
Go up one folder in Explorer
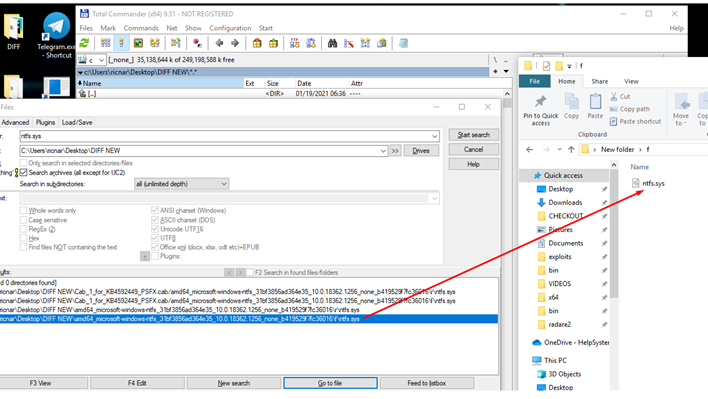(571, 149)
